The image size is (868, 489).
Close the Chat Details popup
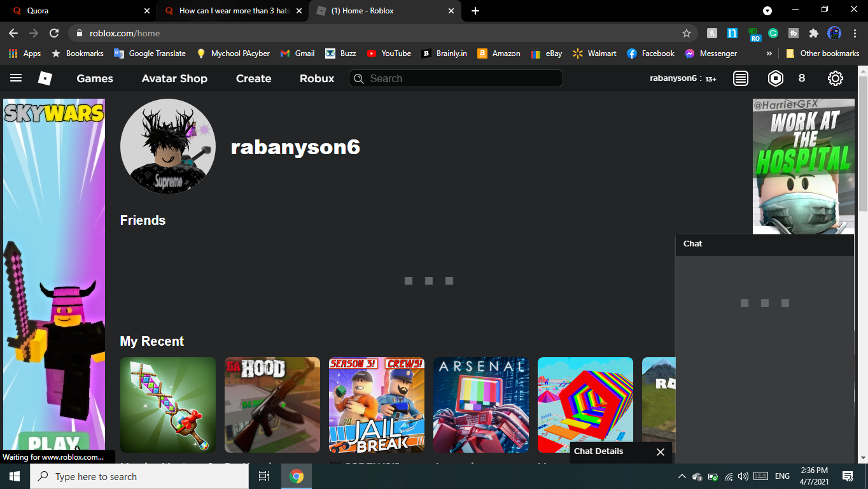(660, 452)
